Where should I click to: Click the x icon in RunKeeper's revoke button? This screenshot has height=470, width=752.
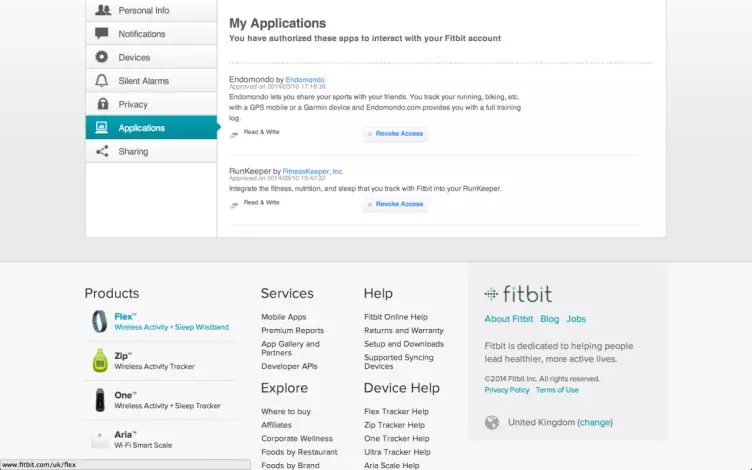click(x=370, y=204)
